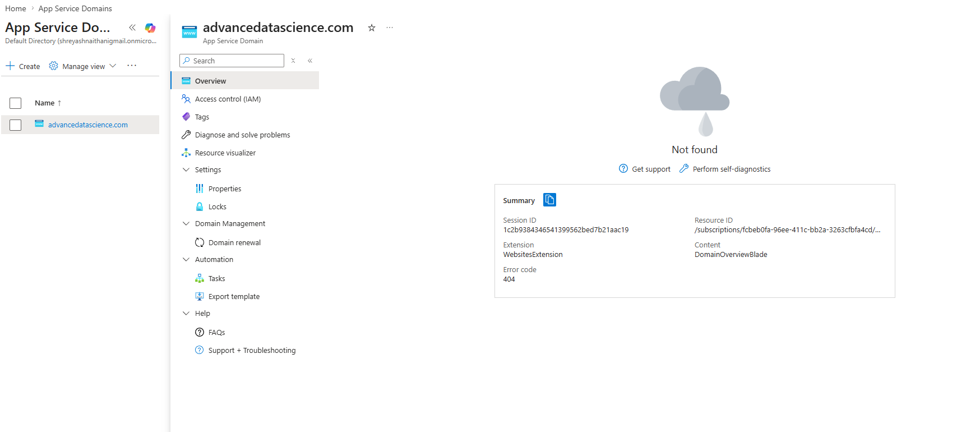Click the domain icon in the advancedatascience.com row
The width and height of the screenshot is (980, 432).
coord(39,124)
